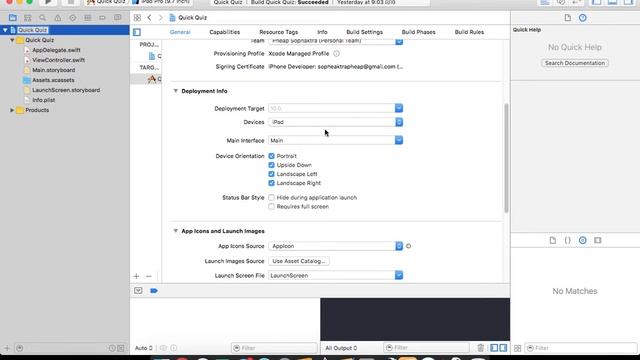This screenshot has height=360, width=640.
Task: Switch to the Resource Tags tab
Action: (278, 32)
